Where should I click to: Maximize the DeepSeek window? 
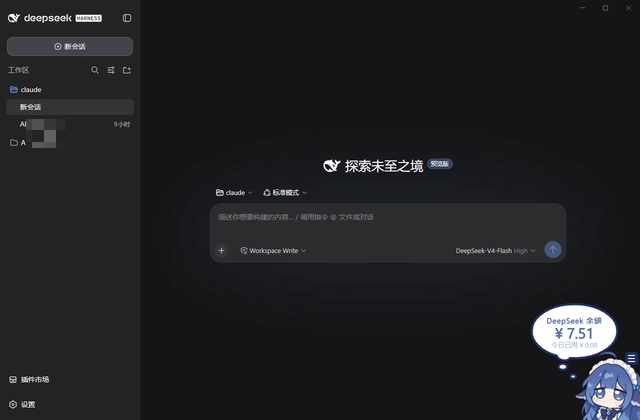click(605, 8)
